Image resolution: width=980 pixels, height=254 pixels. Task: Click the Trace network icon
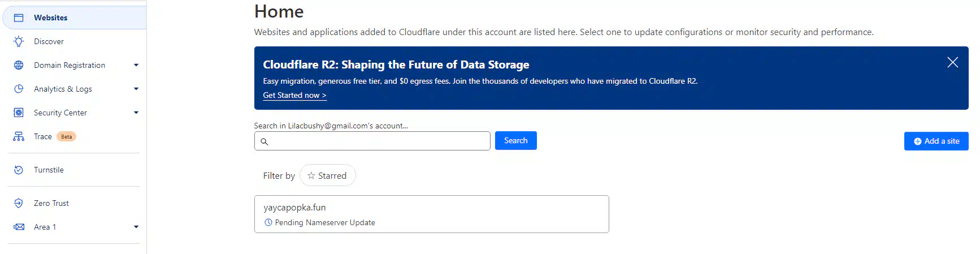pos(19,136)
